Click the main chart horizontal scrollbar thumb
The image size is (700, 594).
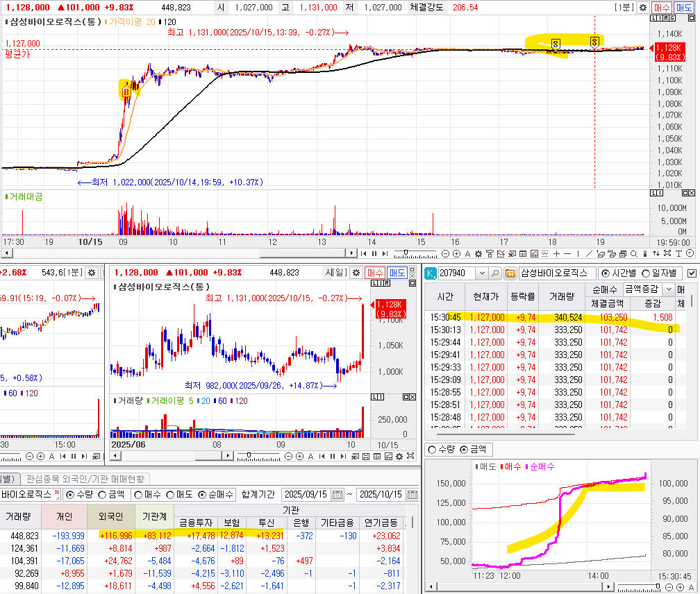(x=303, y=253)
